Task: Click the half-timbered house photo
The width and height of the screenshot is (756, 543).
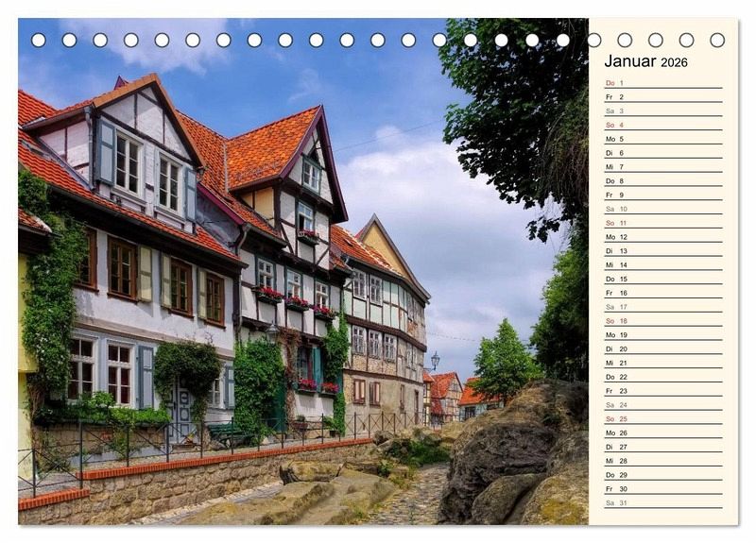Action: tap(303, 271)
